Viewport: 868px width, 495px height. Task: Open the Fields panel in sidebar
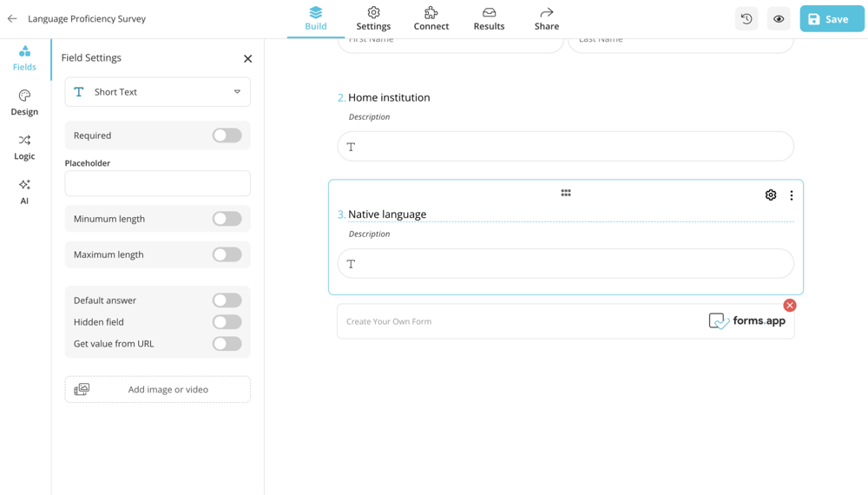pos(24,57)
